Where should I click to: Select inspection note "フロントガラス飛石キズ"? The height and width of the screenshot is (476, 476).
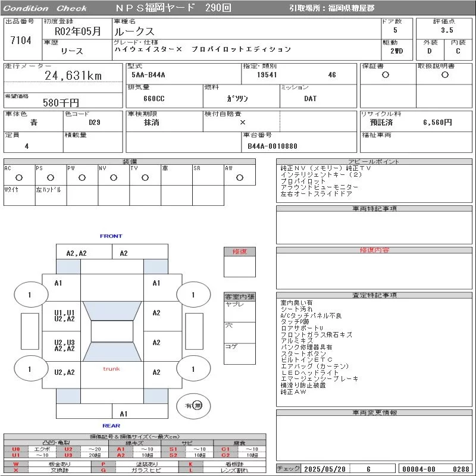click(317, 334)
